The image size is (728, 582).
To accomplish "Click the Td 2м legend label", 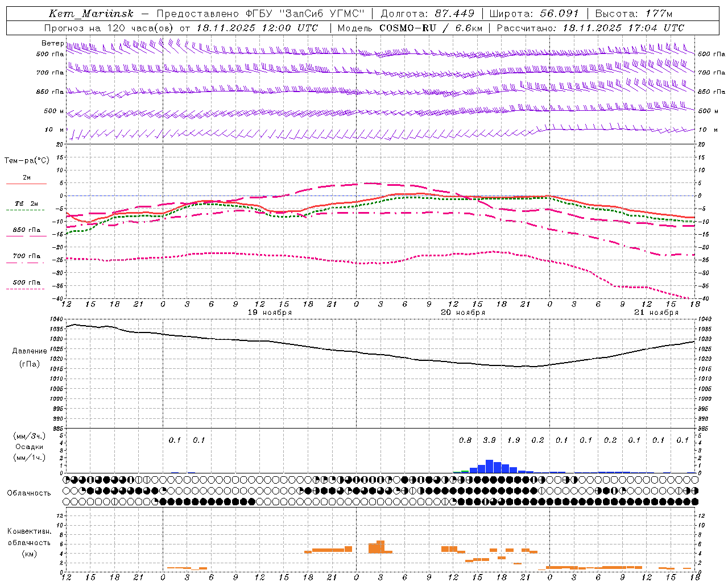I will pyautogui.click(x=27, y=203).
